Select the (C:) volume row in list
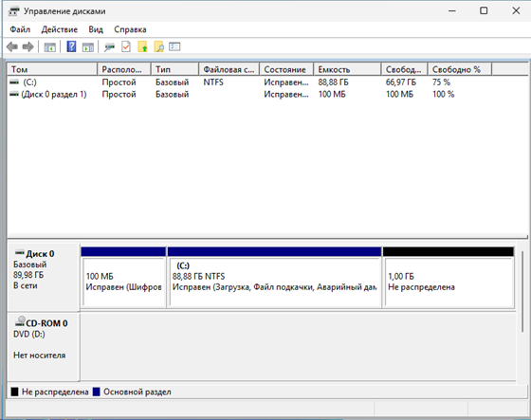Viewport: 531px width, 420px height. pos(266,82)
